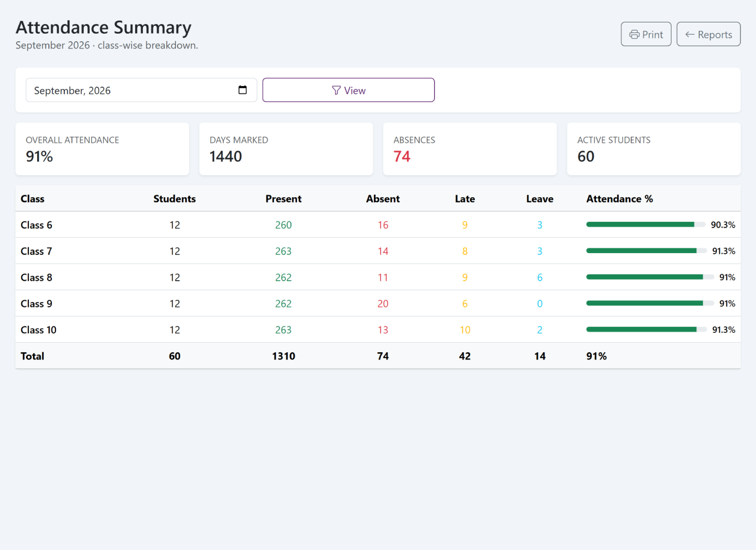The height and width of the screenshot is (550, 756).
Task: Click the Students column header
Action: pos(174,199)
